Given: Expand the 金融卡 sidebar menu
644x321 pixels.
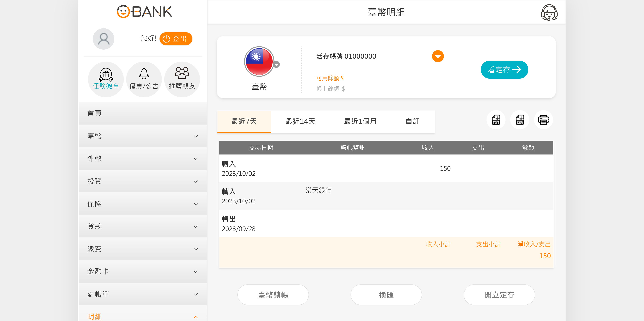Looking at the screenshot, I should coord(143,272).
